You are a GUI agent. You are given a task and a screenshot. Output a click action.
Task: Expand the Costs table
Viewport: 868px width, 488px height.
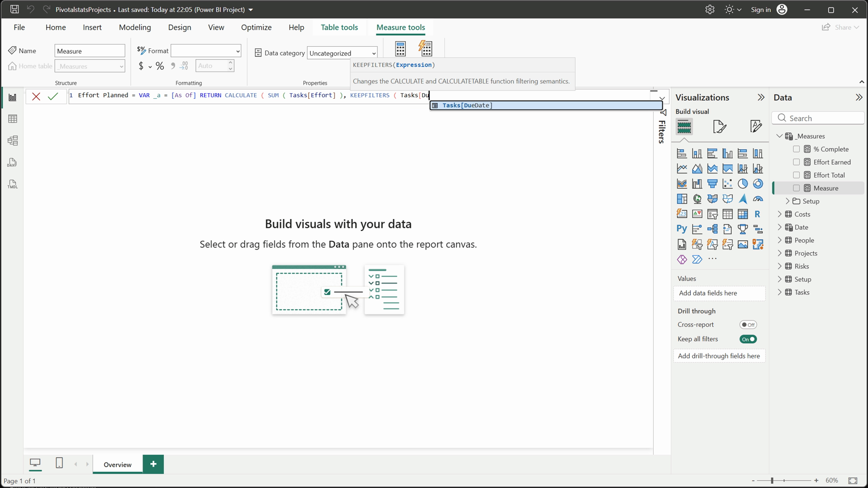click(780, 214)
